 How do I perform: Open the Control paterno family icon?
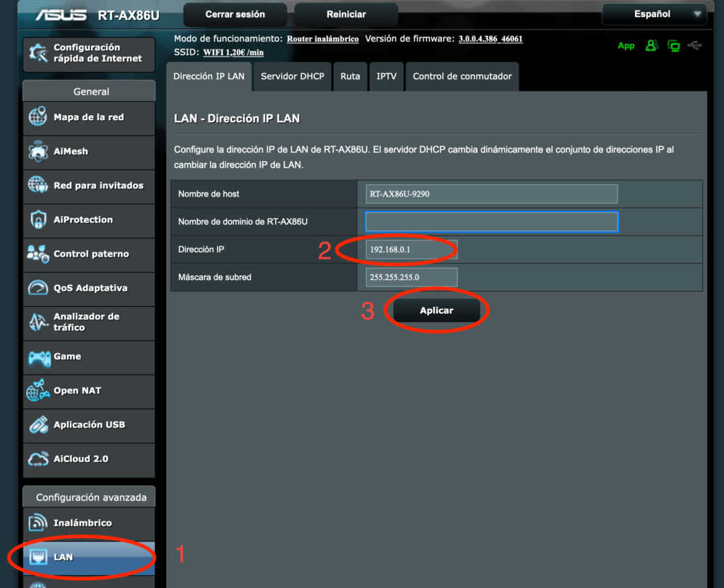tap(38, 254)
